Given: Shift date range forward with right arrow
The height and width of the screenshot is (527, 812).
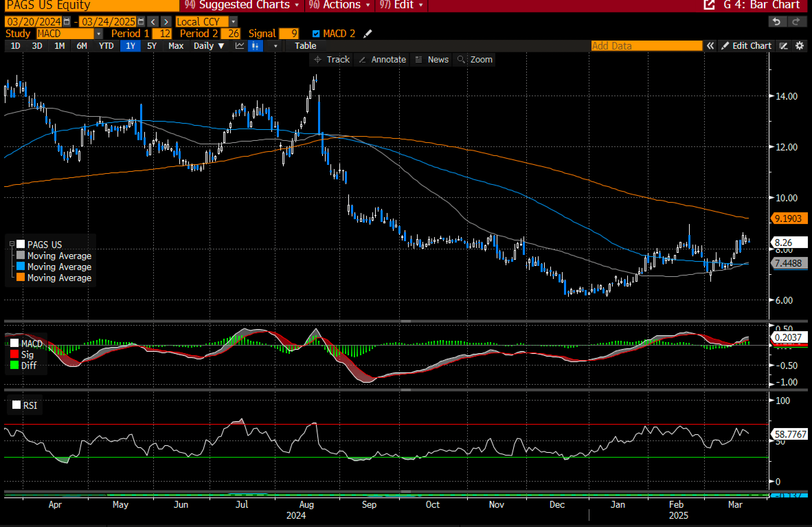Looking at the screenshot, I should click(x=166, y=22).
